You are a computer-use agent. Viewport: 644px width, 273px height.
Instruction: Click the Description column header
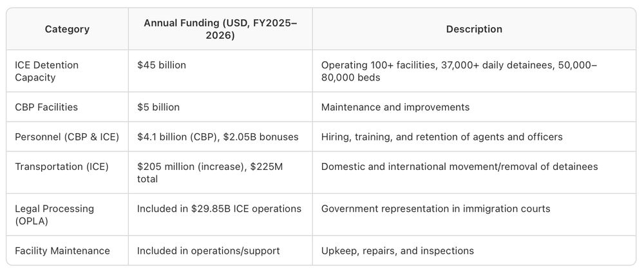(x=474, y=29)
